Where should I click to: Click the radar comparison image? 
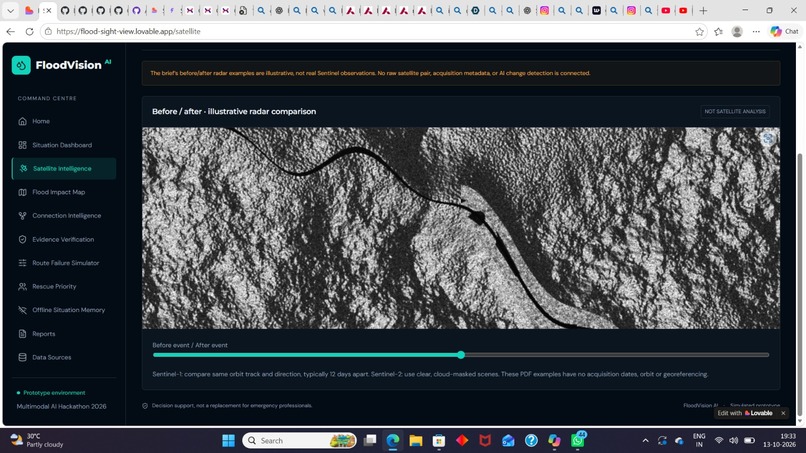pyautogui.click(x=461, y=228)
